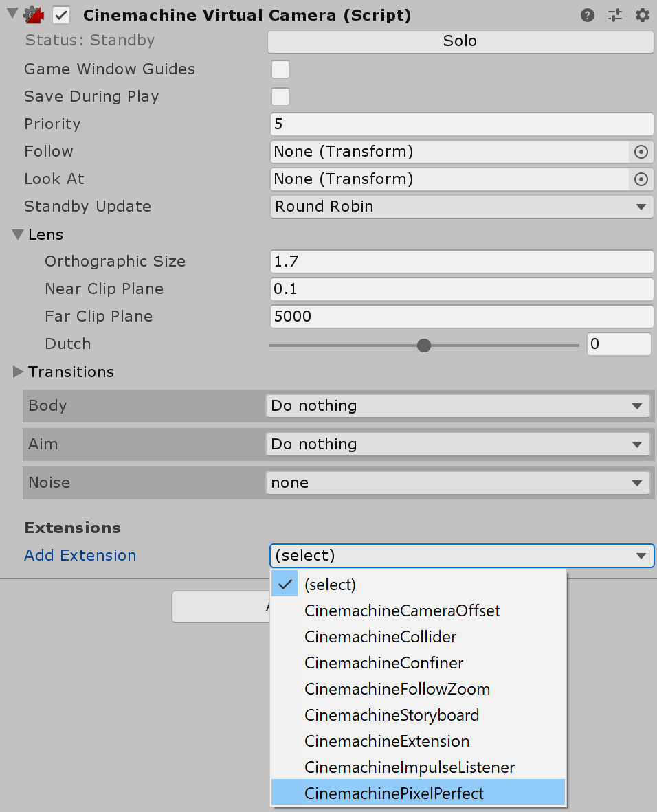Pick the CinemachineImpulseListener extension
This screenshot has height=812, width=657.
click(x=410, y=767)
